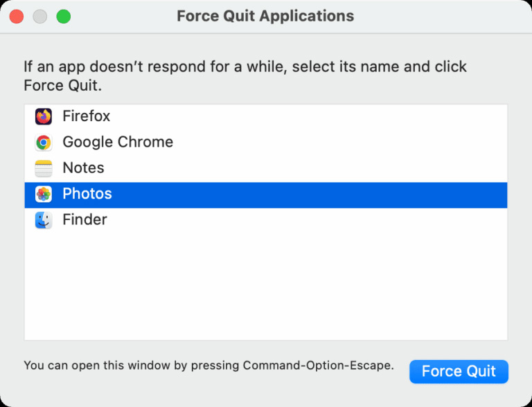Click the Finder app icon
This screenshot has width=532, height=407.
44,220
